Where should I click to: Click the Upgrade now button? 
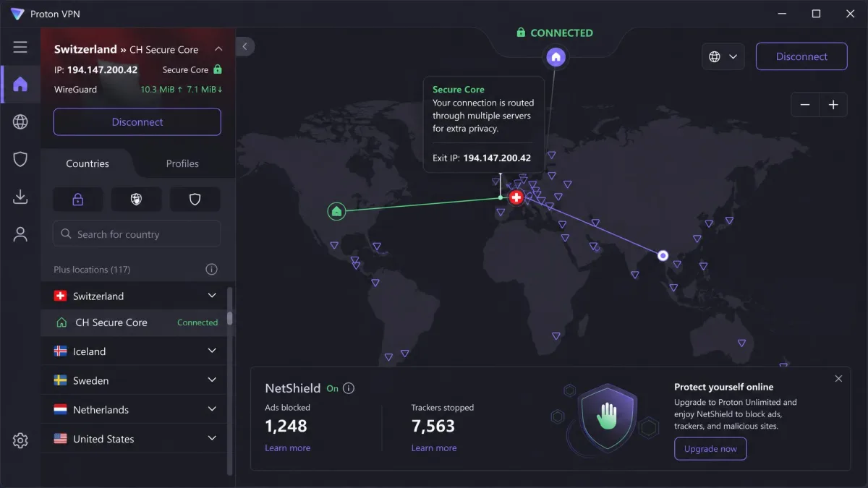710,449
